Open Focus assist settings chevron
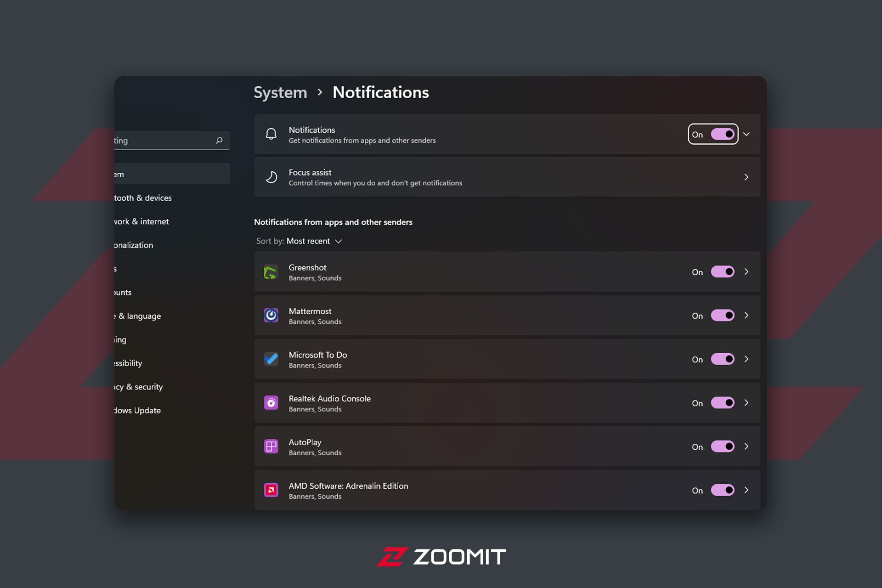This screenshot has width=882, height=588. click(746, 177)
